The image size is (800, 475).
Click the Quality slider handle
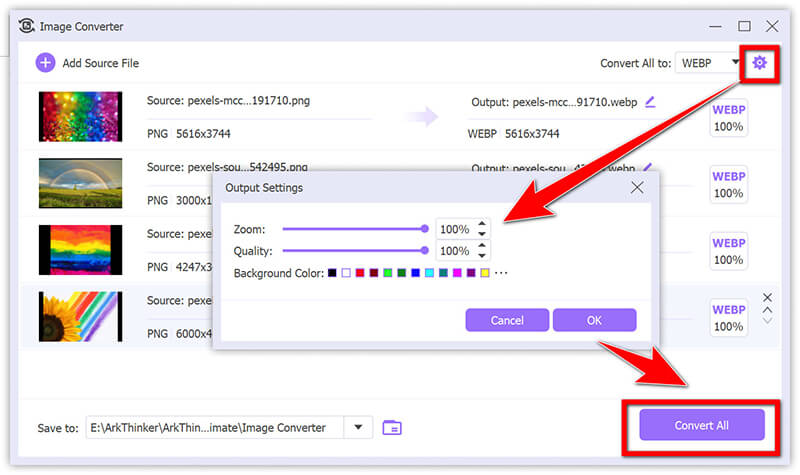click(425, 251)
